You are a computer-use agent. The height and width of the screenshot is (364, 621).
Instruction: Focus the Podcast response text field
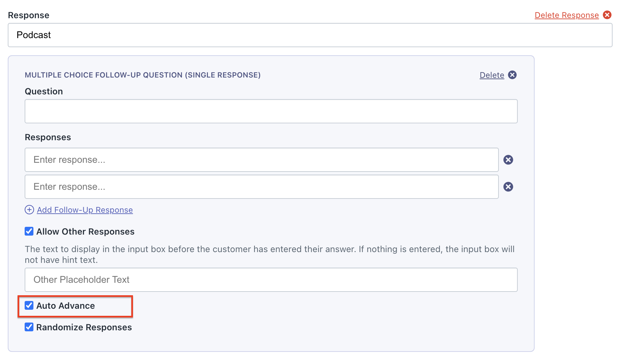[310, 35]
